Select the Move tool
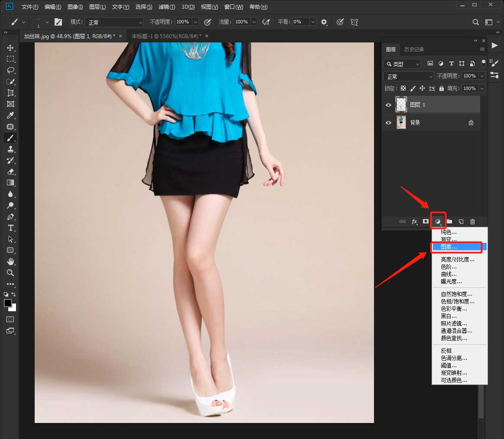504x439 pixels. coord(10,48)
